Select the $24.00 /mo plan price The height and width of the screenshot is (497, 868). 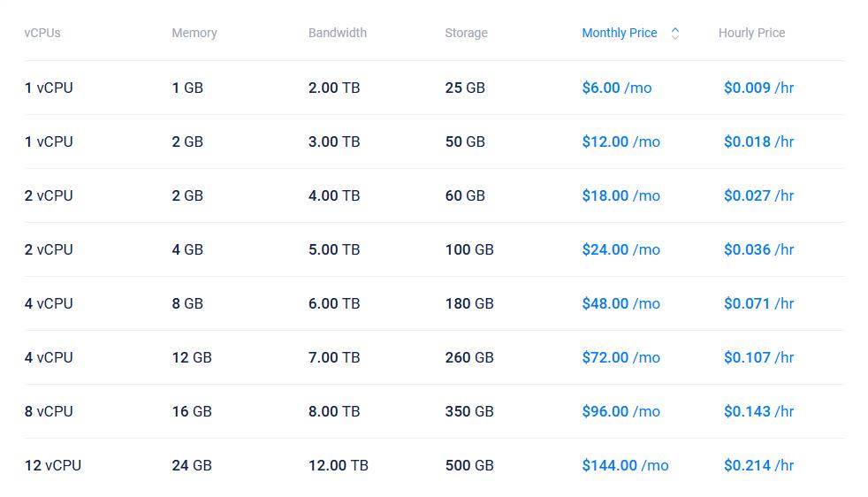click(x=621, y=249)
